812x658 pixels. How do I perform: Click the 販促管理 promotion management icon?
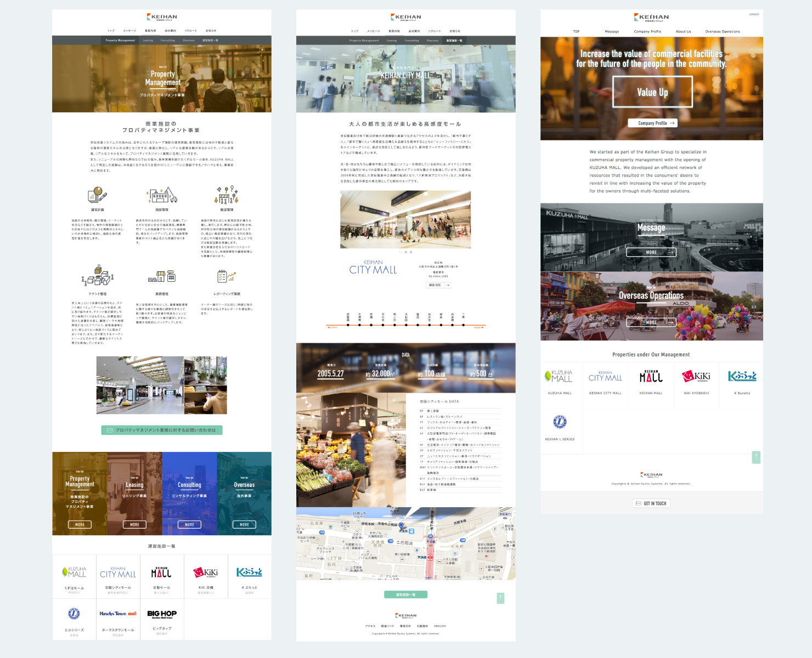(x=227, y=195)
